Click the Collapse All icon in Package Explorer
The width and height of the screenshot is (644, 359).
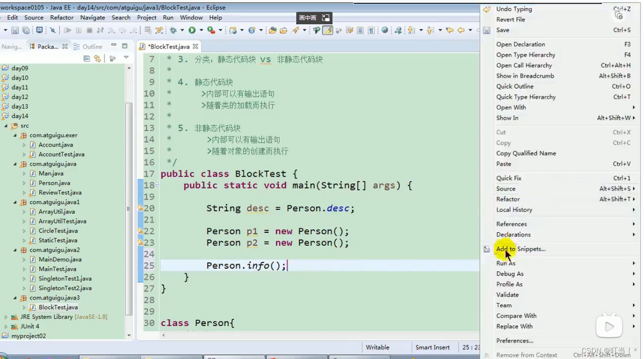(87, 58)
